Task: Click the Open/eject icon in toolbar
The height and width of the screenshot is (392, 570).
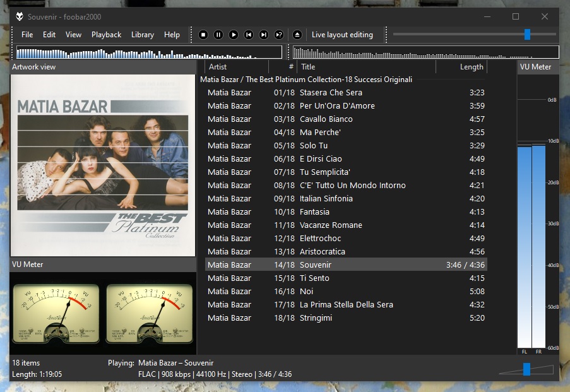Action: 297,35
